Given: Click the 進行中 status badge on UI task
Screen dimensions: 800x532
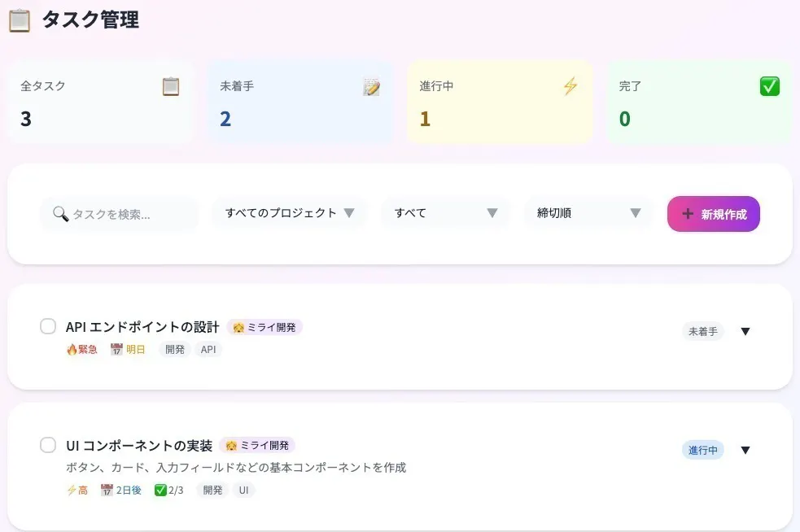Looking at the screenshot, I should click(x=702, y=450).
